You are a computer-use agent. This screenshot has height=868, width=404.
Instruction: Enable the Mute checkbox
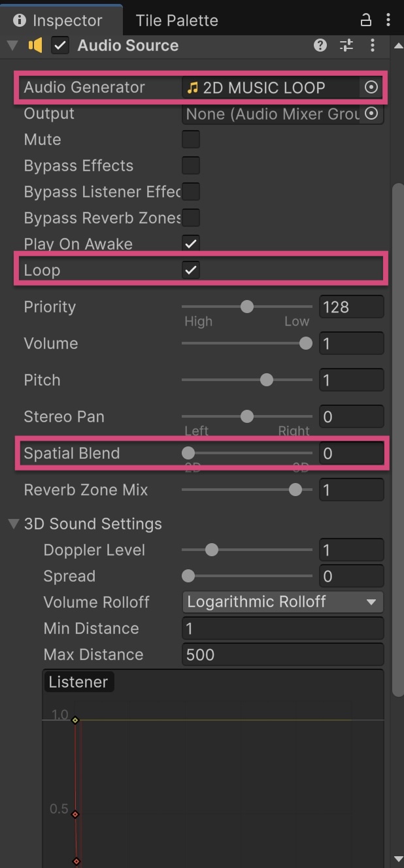(191, 139)
